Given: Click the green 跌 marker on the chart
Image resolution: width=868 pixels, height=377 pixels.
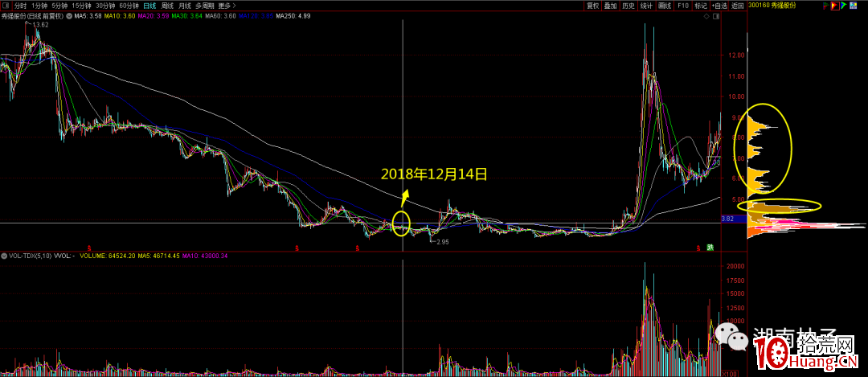Looking at the screenshot, I should (x=710, y=248).
